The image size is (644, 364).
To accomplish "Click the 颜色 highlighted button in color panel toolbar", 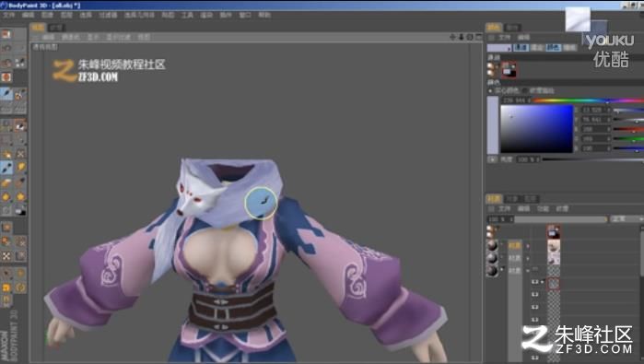I will coord(553,48).
